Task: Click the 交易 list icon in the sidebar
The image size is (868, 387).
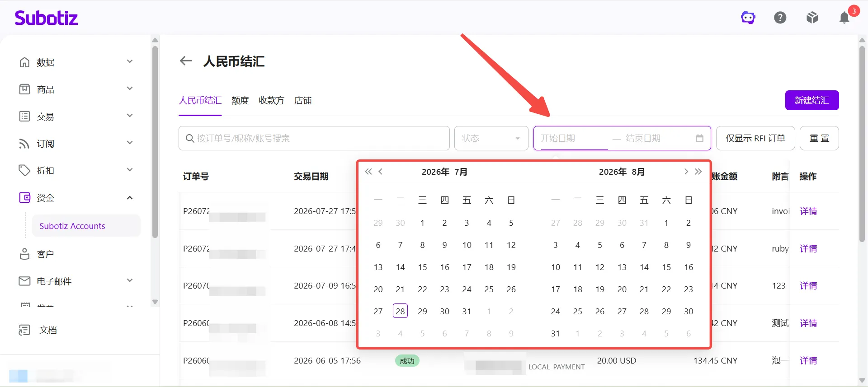Action: pos(24,117)
